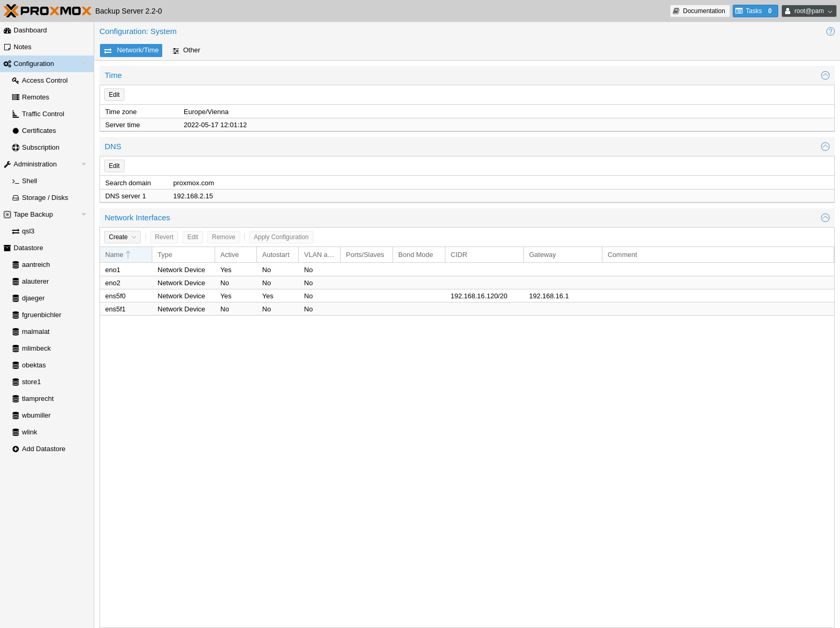This screenshot has width=840, height=628.
Task: Open the Certificates section
Action: coord(39,131)
